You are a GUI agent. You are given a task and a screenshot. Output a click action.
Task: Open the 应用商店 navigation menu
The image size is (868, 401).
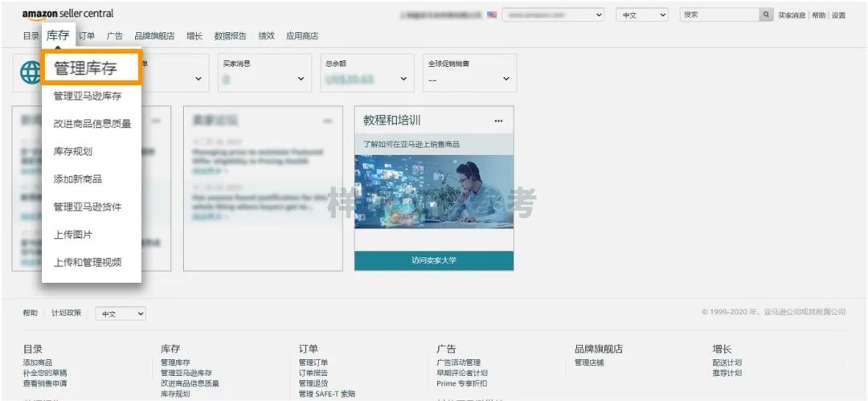point(302,36)
